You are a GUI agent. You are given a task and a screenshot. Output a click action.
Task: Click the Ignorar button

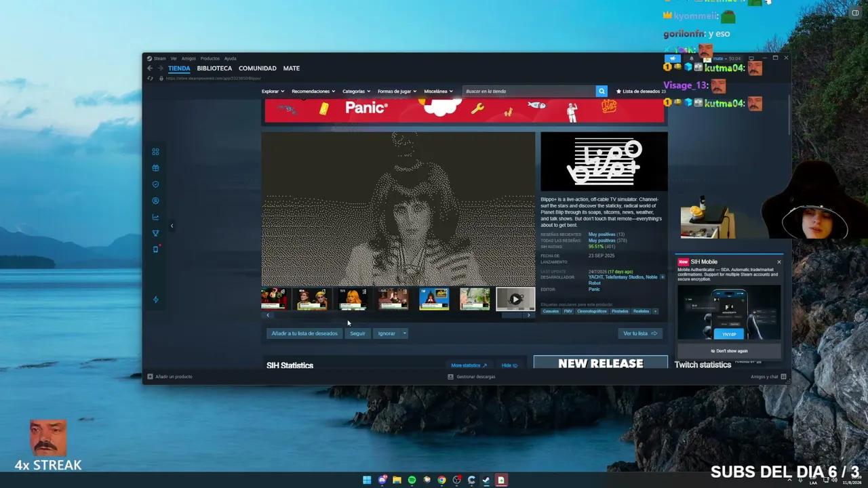tap(387, 333)
